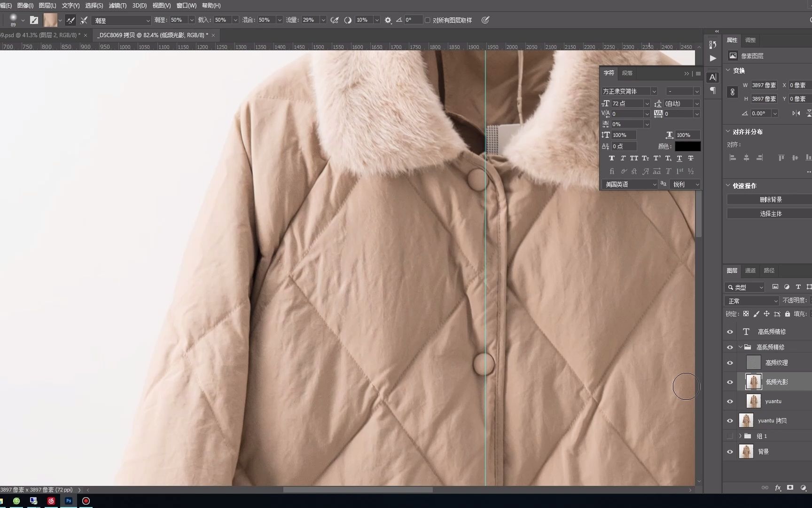Hide the 背景 layer
Image resolution: width=812 pixels, height=508 pixels.
click(x=730, y=452)
